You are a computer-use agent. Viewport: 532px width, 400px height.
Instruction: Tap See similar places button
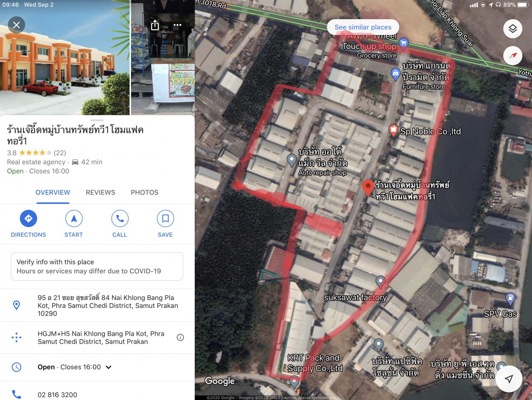pyautogui.click(x=363, y=27)
